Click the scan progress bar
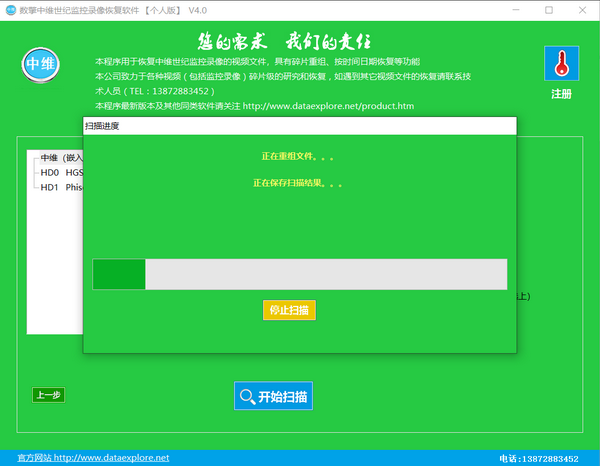Screen dimensions: 600x466 [299, 274]
